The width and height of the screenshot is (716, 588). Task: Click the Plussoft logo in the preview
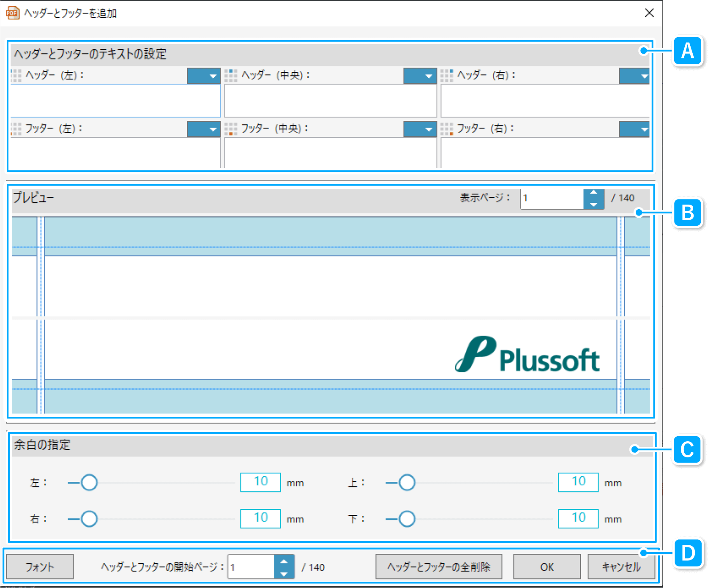pyautogui.click(x=527, y=354)
